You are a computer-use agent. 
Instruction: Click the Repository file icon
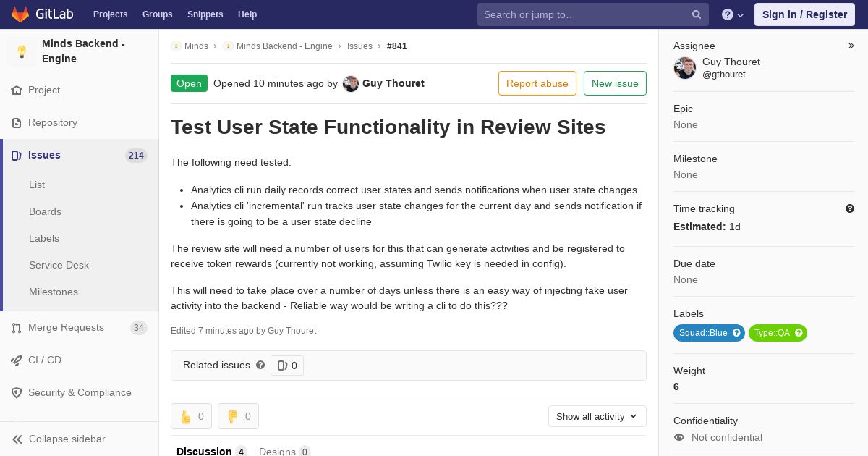tap(17, 123)
